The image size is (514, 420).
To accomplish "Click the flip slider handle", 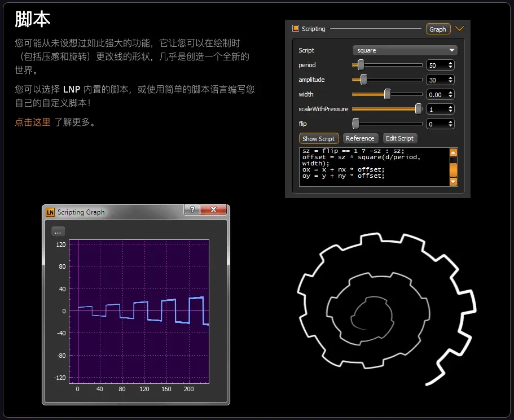I will click(355, 124).
